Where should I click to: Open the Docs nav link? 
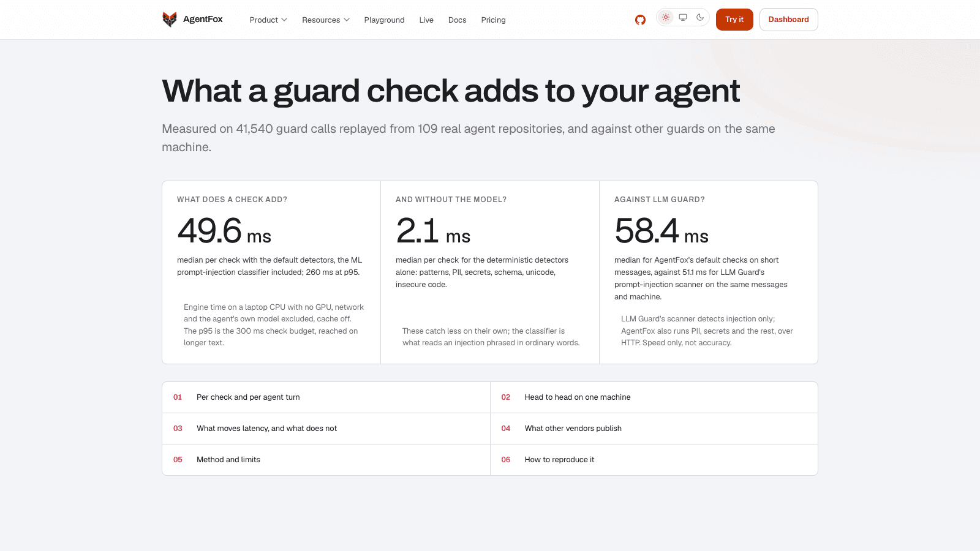pyautogui.click(x=457, y=20)
